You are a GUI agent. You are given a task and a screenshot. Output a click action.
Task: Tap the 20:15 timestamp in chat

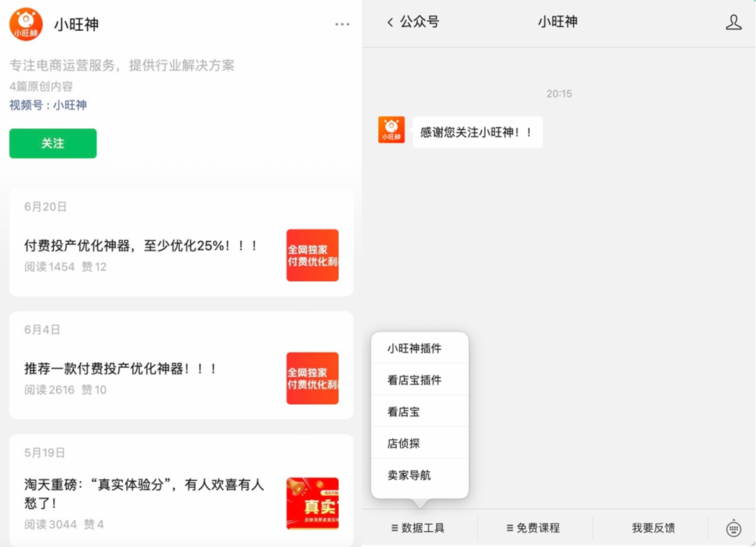tap(559, 94)
